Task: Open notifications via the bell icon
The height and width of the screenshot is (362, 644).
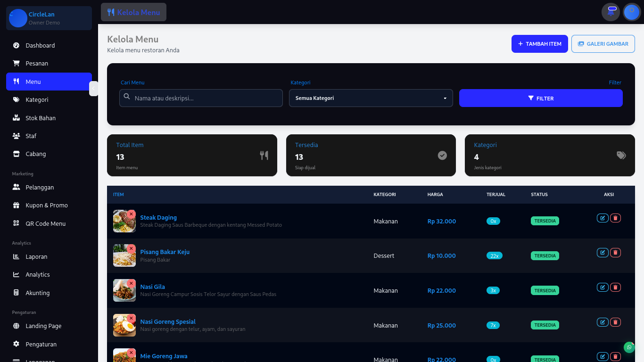Action: click(611, 12)
